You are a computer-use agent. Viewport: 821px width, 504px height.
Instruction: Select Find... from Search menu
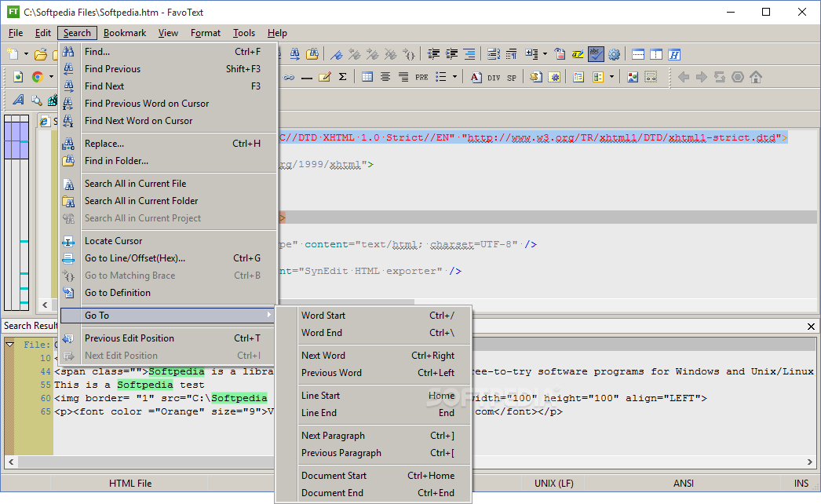(x=168, y=51)
